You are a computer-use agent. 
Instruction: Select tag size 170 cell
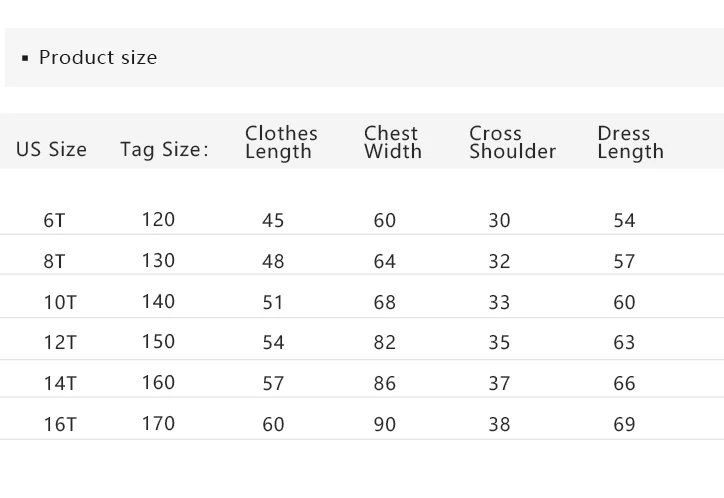pyautogui.click(x=158, y=424)
